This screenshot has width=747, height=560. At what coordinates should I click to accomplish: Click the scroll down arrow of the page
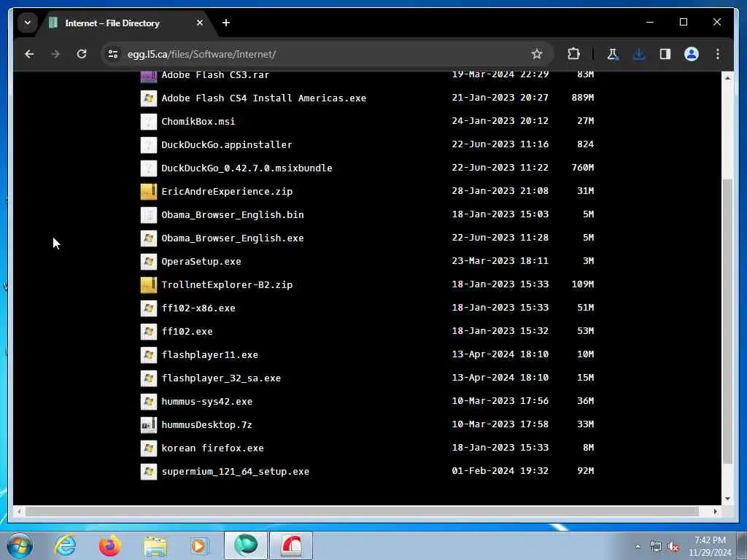tap(727, 499)
